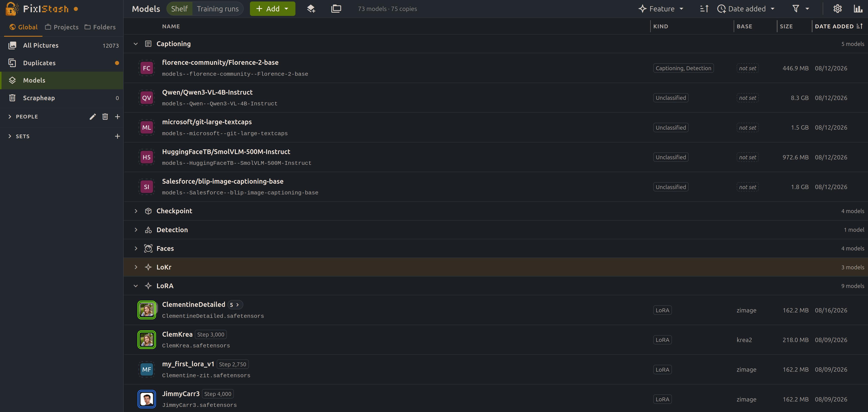Image resolution: width=868 pixels, height=412 pixels.
Task: Click the H5 avatar for SmolVLM-500M-Instruct
Action: (147, 157)
